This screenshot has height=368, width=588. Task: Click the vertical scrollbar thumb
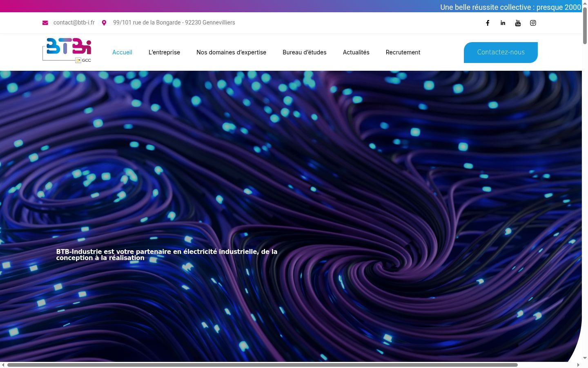585,25
